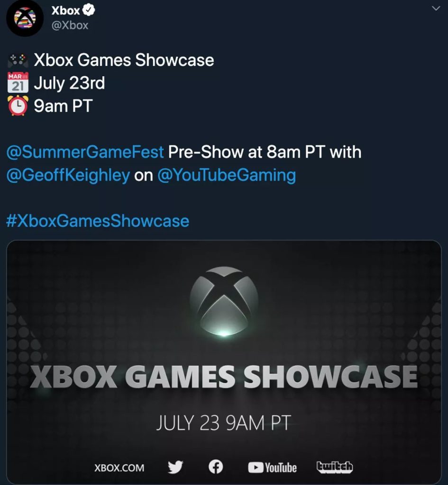
Task: Expand the tweet options chevron
Action: (436, 9)
